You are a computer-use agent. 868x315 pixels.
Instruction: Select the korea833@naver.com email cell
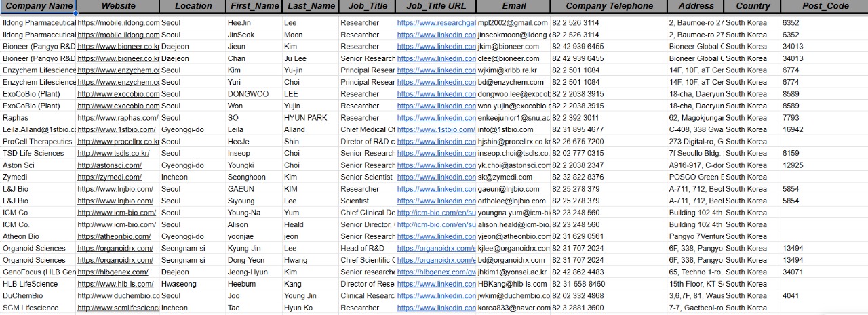(514, 308)
